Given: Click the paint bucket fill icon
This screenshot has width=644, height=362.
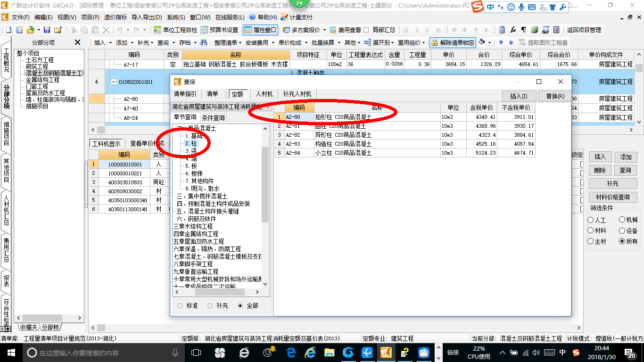Looking at the screenshot, I should 482,42.
